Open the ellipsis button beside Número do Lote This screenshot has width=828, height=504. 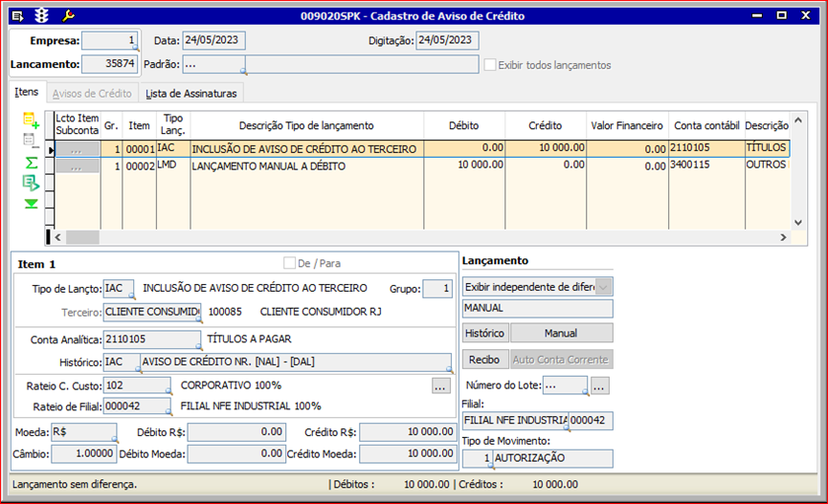[x=599, y=386]
